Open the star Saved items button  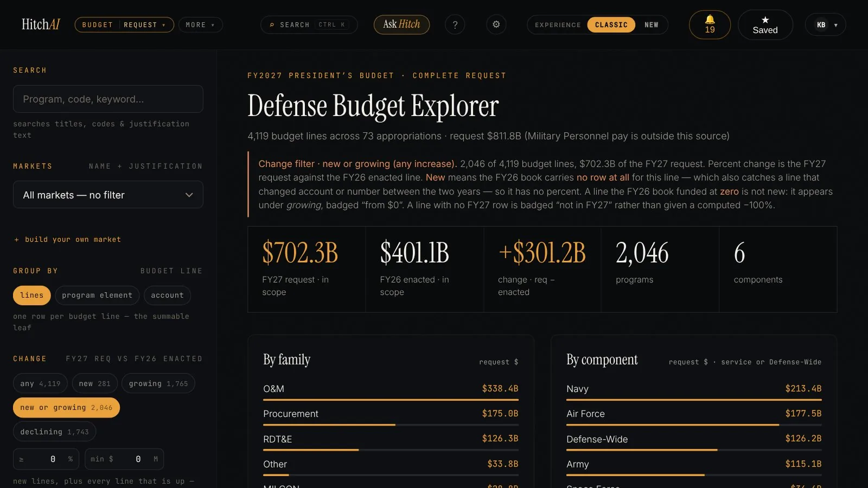coord(765,24)
